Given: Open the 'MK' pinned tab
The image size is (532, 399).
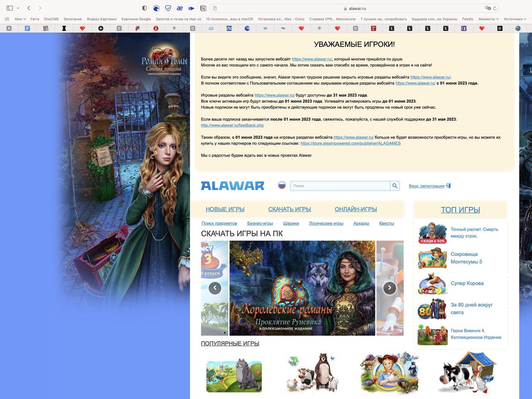Looking at the screenshot, I should pyautogui.click(x=283, y=28).
